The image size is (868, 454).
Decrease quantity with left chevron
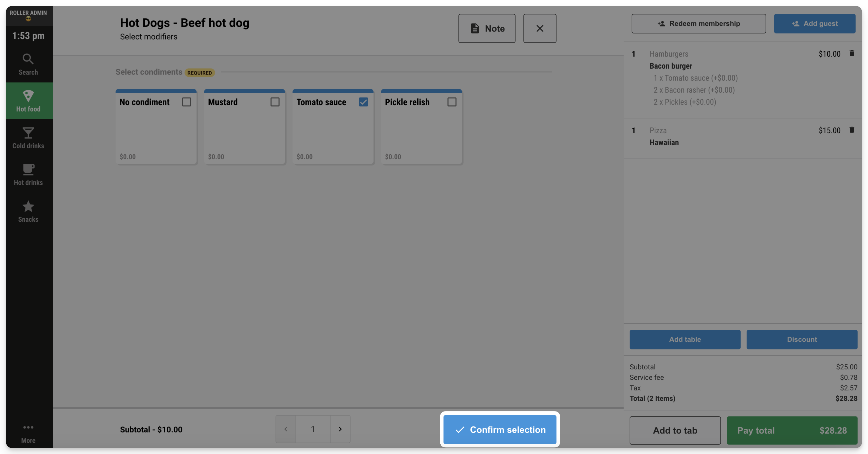click(x=286, y=429)
